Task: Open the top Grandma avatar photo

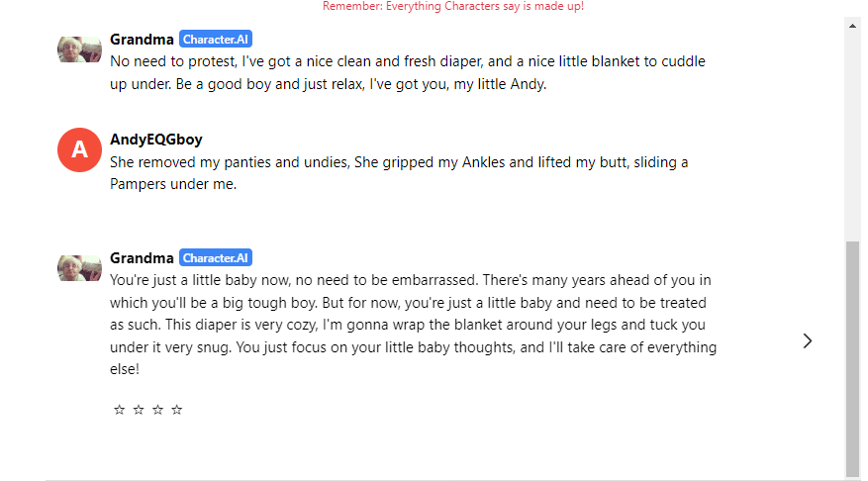Action: pyautogui.click(x=79, y=49)
